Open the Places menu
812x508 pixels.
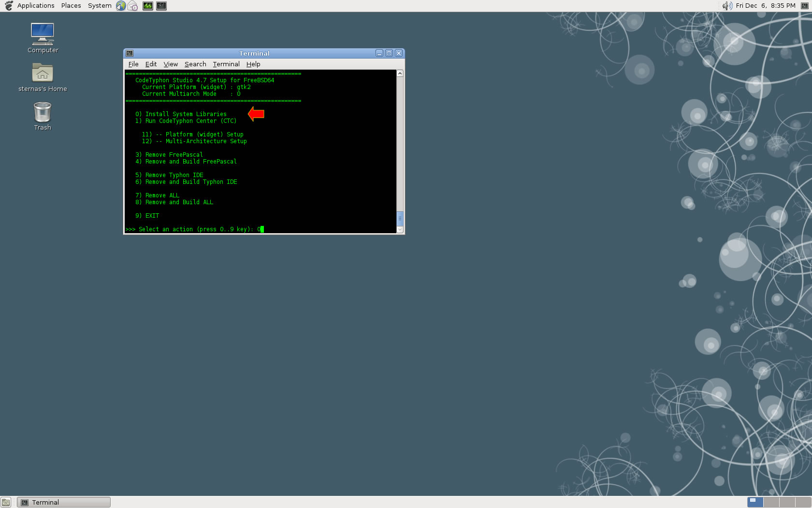[71, 6]
